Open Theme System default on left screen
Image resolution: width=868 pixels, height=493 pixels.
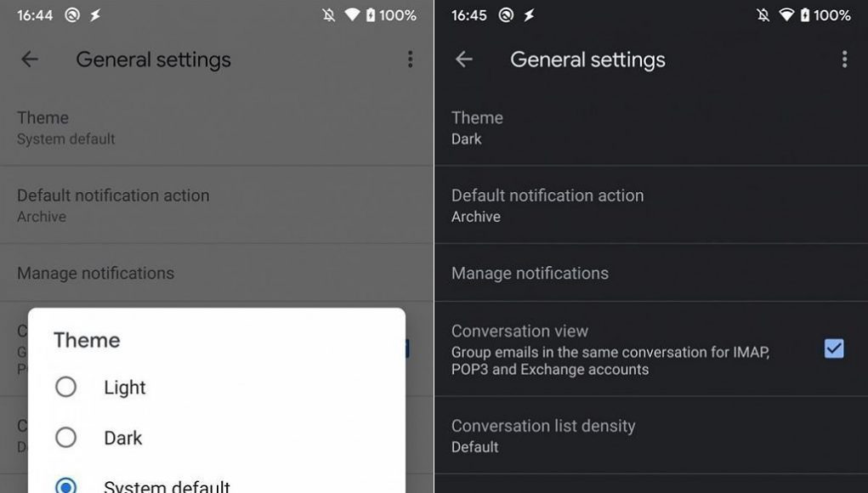click(x=217, y=127)
